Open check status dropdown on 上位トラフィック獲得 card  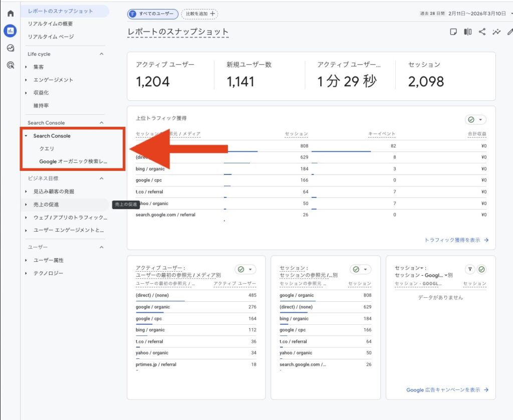(x=475, y=120)
